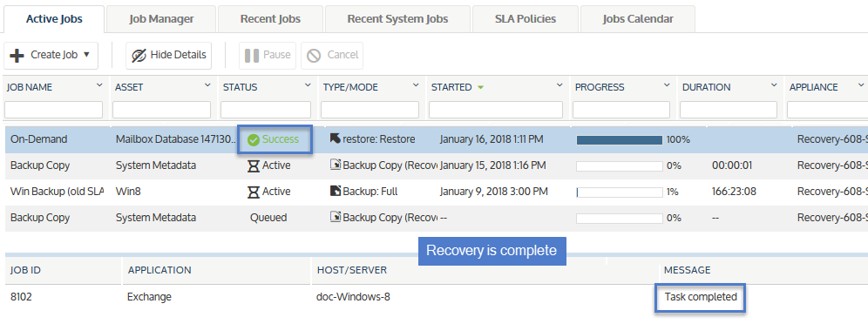Screen dimensions: 868x324
Task: Click the 100% progress bar of On-Demand job
Action: (x=620, y=140)
